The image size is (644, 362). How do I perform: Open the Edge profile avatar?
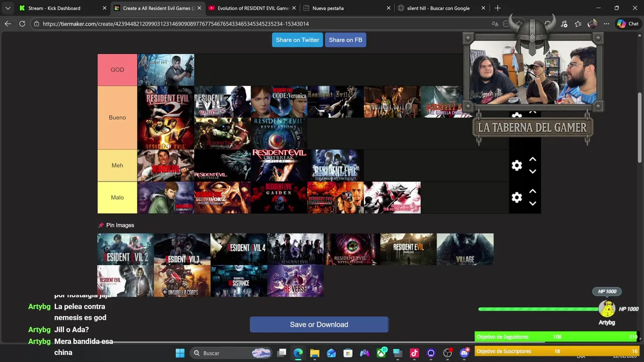pyautogui.click(x=592, y=24)
